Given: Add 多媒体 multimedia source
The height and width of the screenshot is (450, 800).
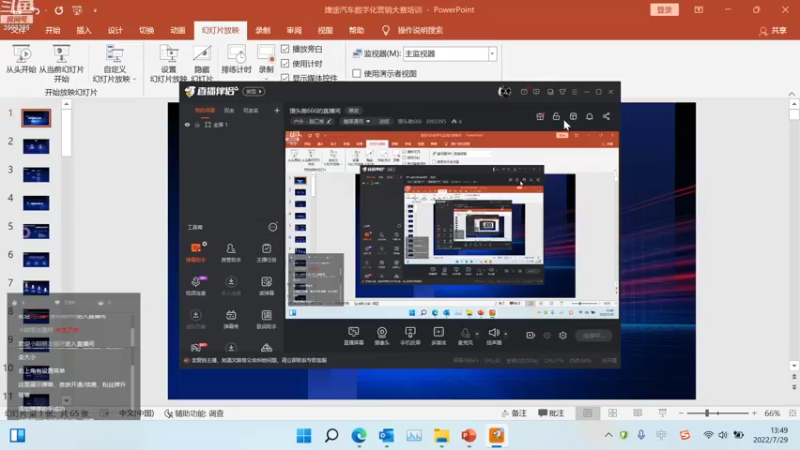Looking at the screenshot, I should tap(439, 336).
